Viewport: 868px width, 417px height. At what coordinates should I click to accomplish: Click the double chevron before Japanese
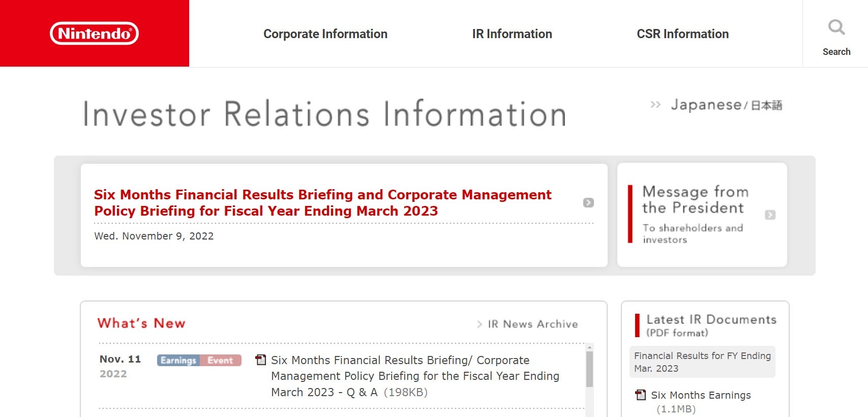[x=655, y=105]
